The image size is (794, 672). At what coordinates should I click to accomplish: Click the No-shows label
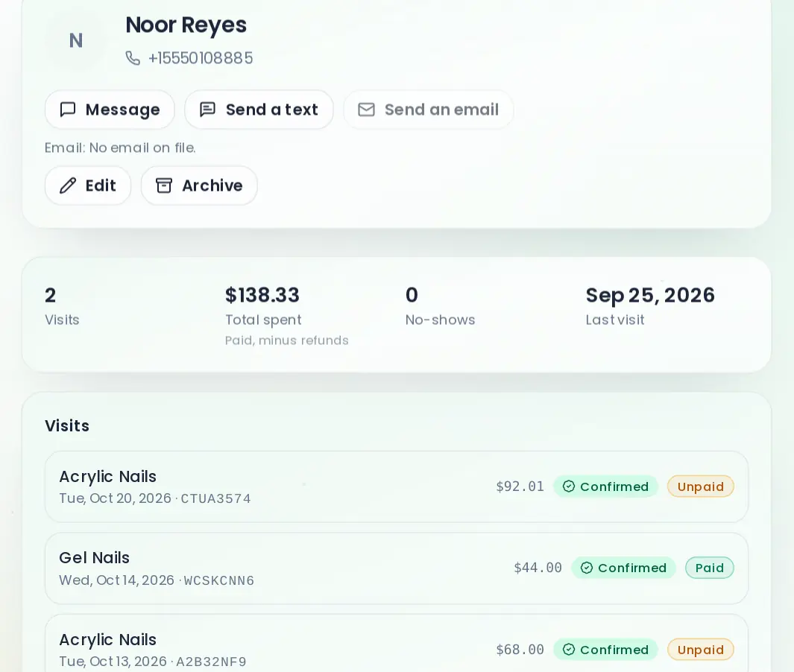(440, 320)
